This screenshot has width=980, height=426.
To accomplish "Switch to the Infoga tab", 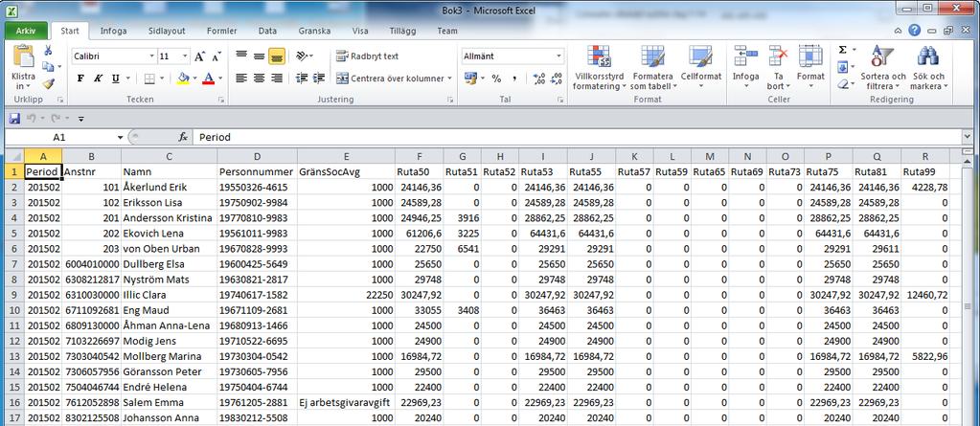I will [114, 31].
